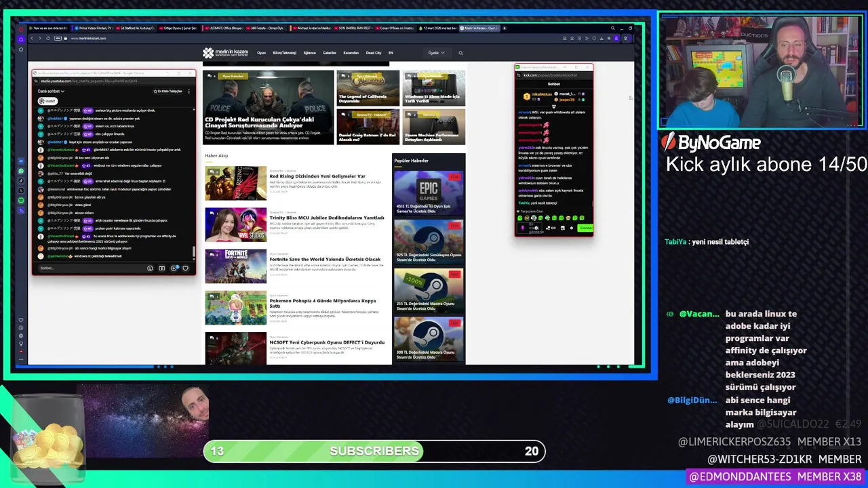Open Fortnite Save the World article link
Image resolution: width=868 pixels, height=488 pixels.
coord(325,259)
